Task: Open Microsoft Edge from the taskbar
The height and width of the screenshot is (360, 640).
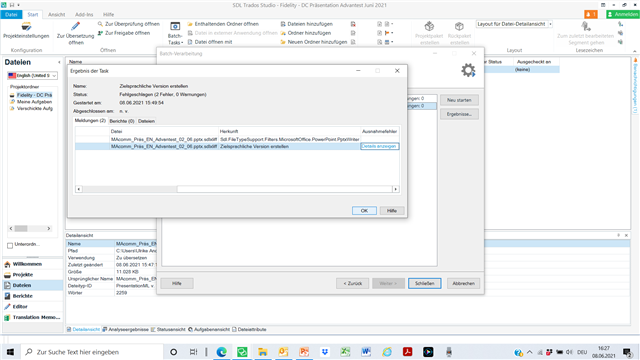Action: point(222,352)
